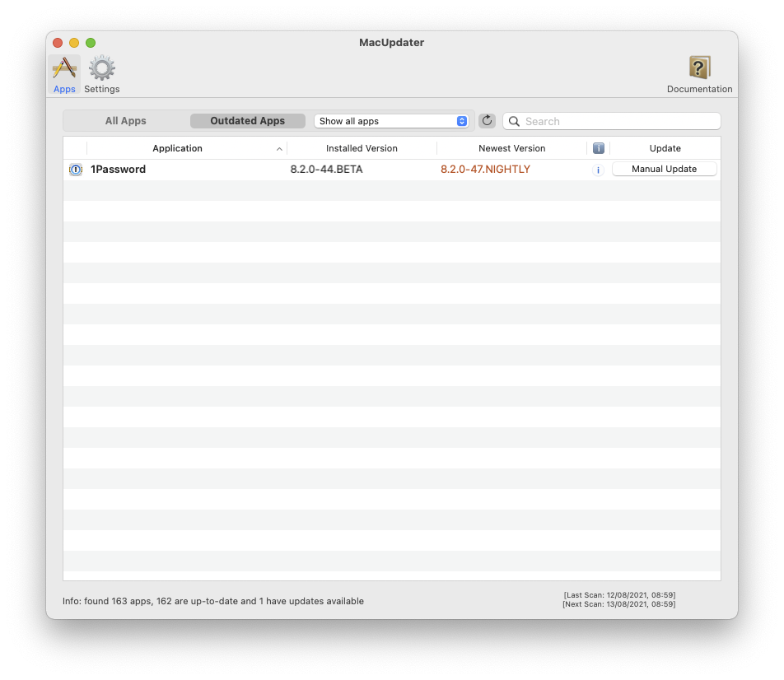This screenshot has width=784, height=680.
Task: Click the 1Password app icon
Action: [76, 170]
